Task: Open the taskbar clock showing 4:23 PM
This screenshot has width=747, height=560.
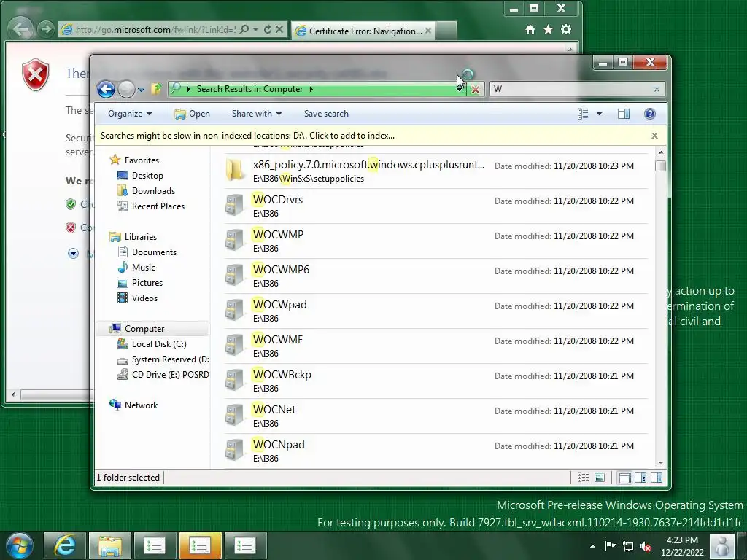Action: (682, 546)
